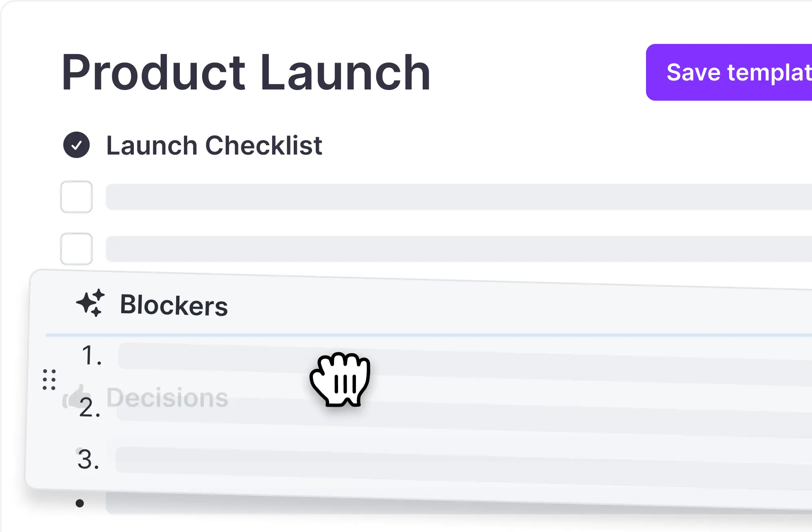This screenshot has width=812, height=532.
Task: Click the Launch Checklist heading text
Action: click(214, 146)
